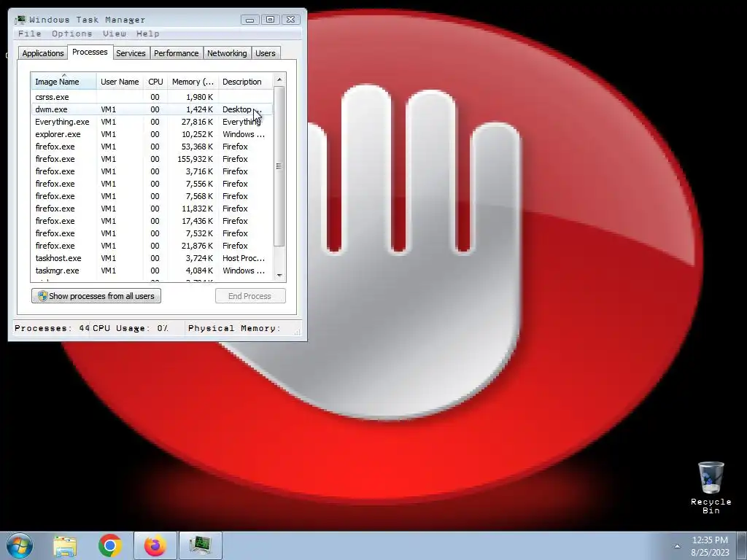Click the Physical Memory status entry
747x560 pixels.
tap(234, 328)
